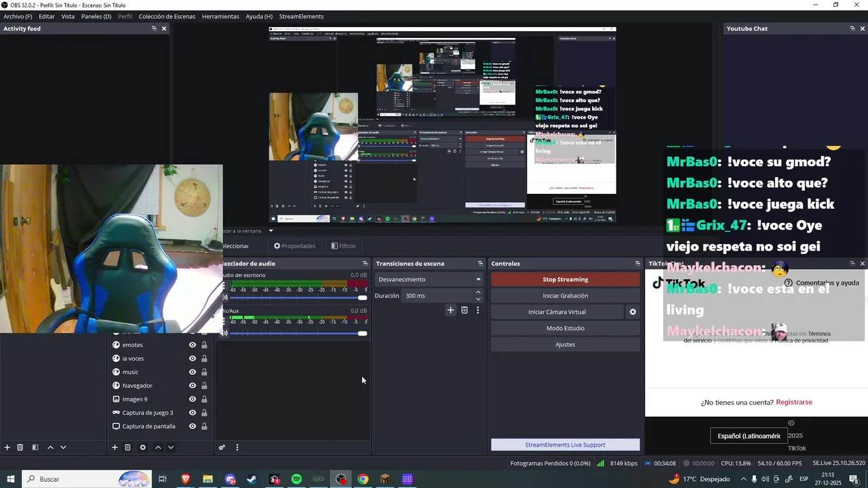Open Brave browser from taskbar
This screenshot has width=868, height=488.
tap(185, 479)
